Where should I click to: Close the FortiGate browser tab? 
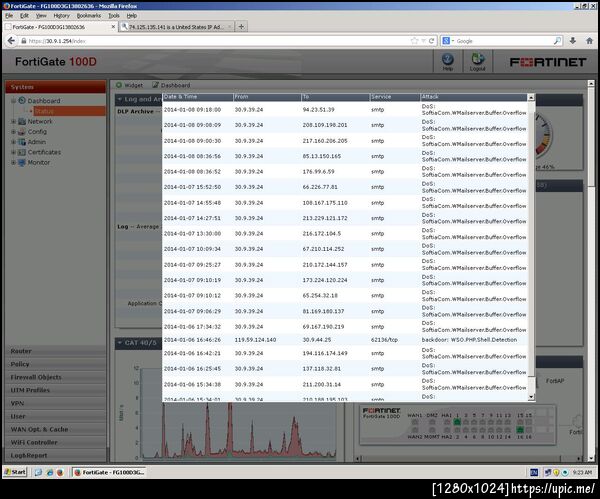[113, 27]
